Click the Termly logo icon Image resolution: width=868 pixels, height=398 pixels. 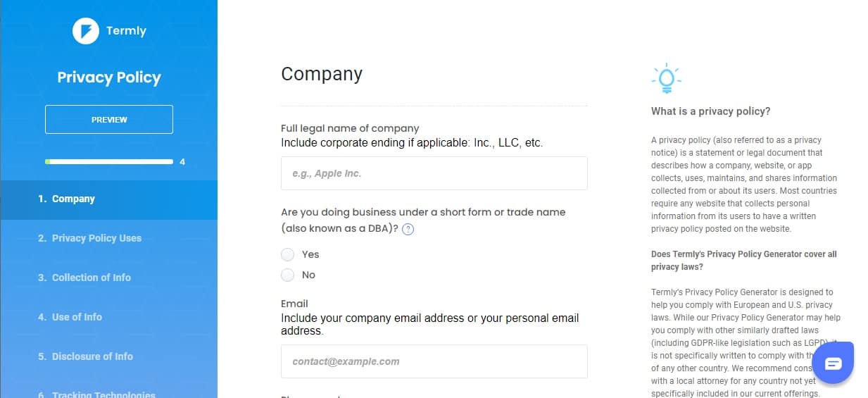click(x=86, y=31)
